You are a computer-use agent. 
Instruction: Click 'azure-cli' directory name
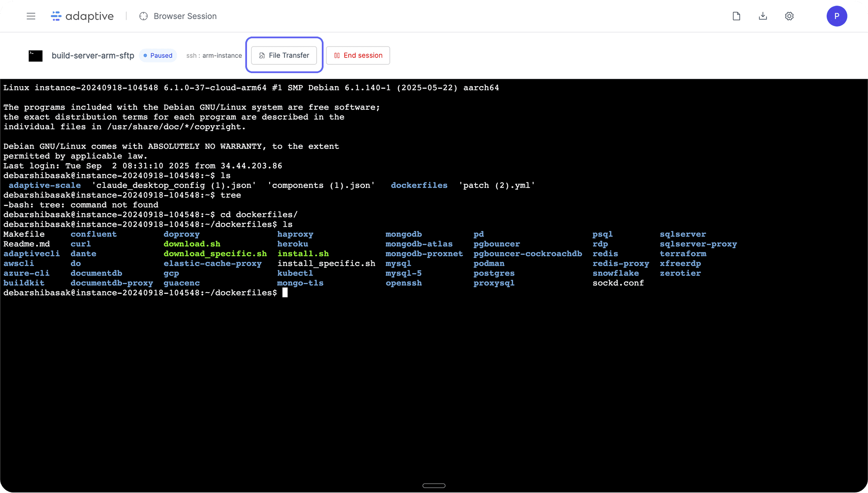[x=27, y=273]
